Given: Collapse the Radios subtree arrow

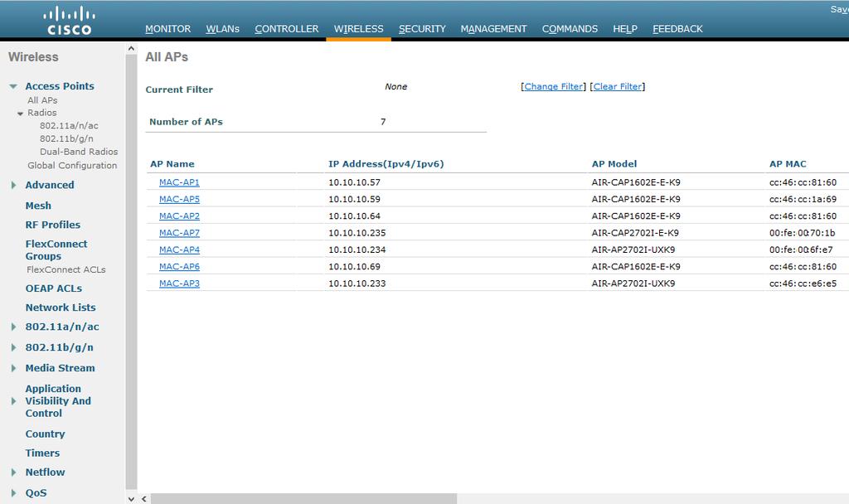Looking at the screenshot, I should coord(20,114).
